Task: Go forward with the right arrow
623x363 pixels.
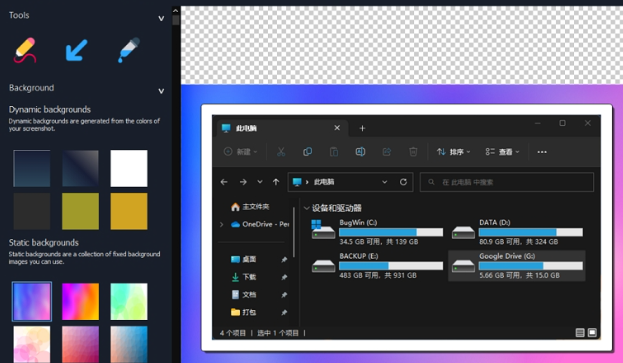Action: [x=243, y=182]
